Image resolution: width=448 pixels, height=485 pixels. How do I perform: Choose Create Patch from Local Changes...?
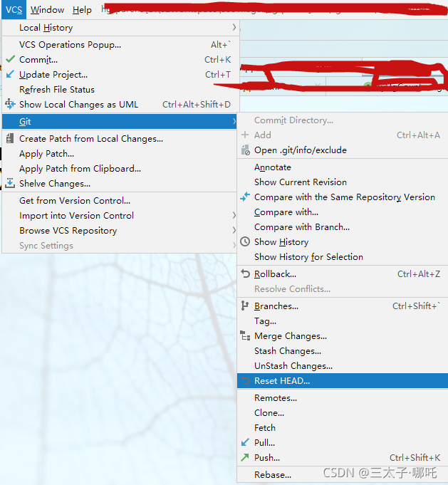coord(120,139)
